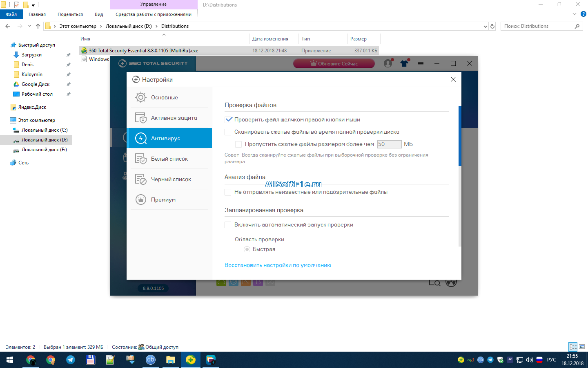Click the 'Локальный диск (D:)' breadcrumb

tap(129, 26)
